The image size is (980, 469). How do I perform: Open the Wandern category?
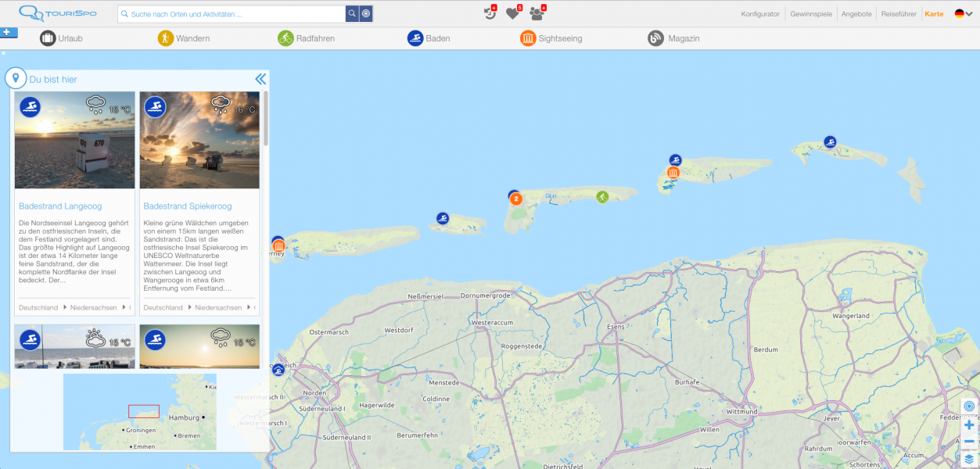point(184,38)
